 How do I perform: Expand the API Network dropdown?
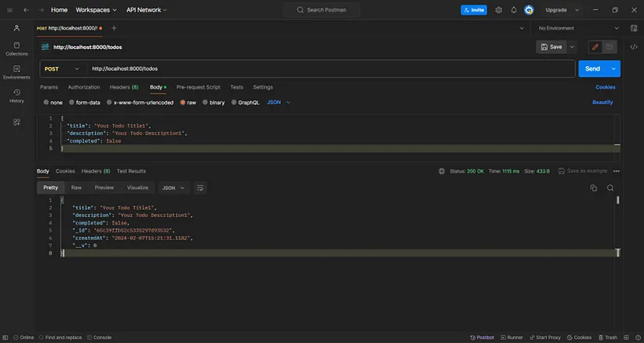tap(147, 10)
